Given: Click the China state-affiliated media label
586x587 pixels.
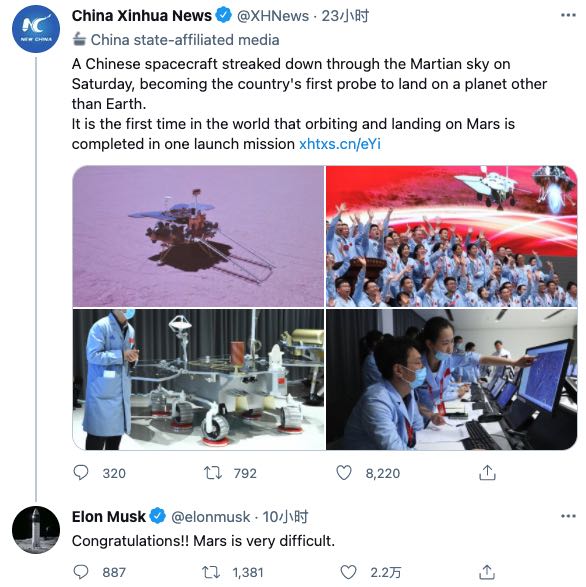Looking at the screenshot, I should (176, 40).
